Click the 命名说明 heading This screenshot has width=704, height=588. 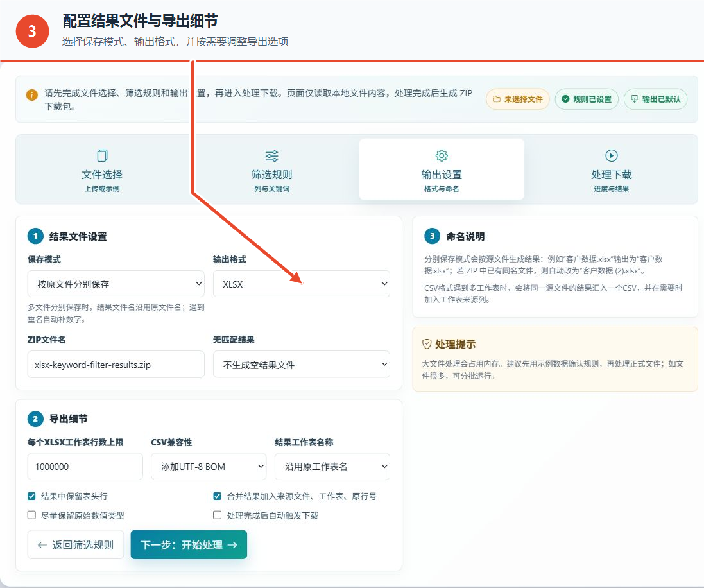pos(466,236)
